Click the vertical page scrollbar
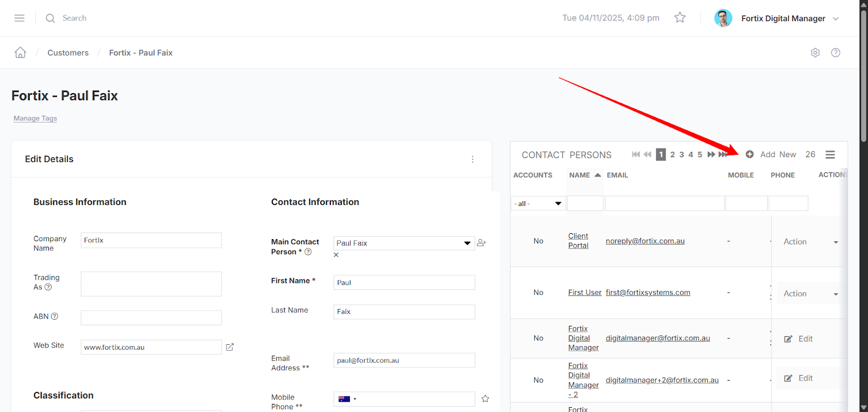868x412 pixels. (864, 76)
